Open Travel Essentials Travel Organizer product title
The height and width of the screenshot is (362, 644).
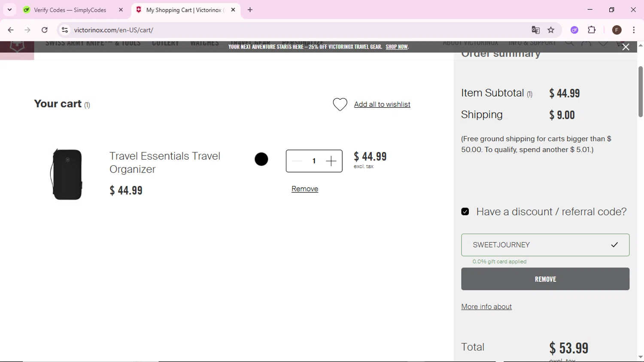[x=165, y=162]
